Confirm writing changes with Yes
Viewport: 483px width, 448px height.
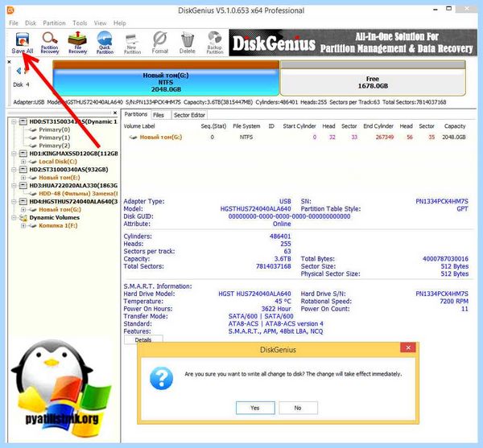tap(255, 408)
